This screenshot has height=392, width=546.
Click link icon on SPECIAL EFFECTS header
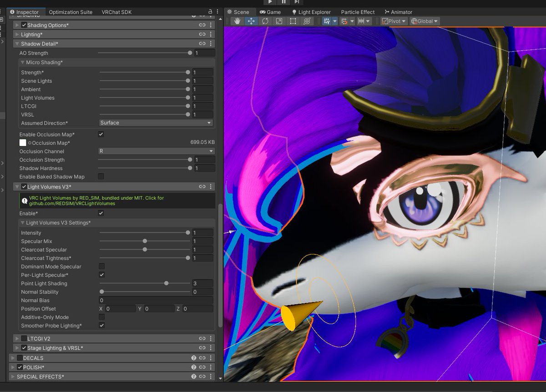pos(202,377)
